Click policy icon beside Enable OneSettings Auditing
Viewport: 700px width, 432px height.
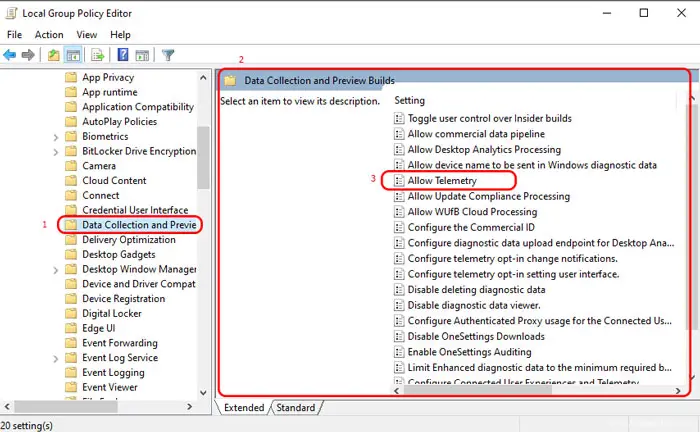399,352
